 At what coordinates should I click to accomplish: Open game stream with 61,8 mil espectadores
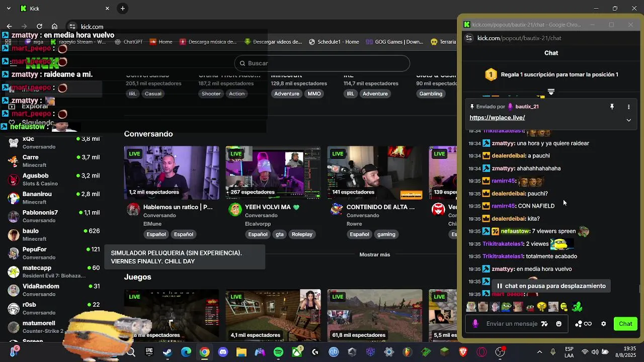pyautogui.click(x=375, y=315)
